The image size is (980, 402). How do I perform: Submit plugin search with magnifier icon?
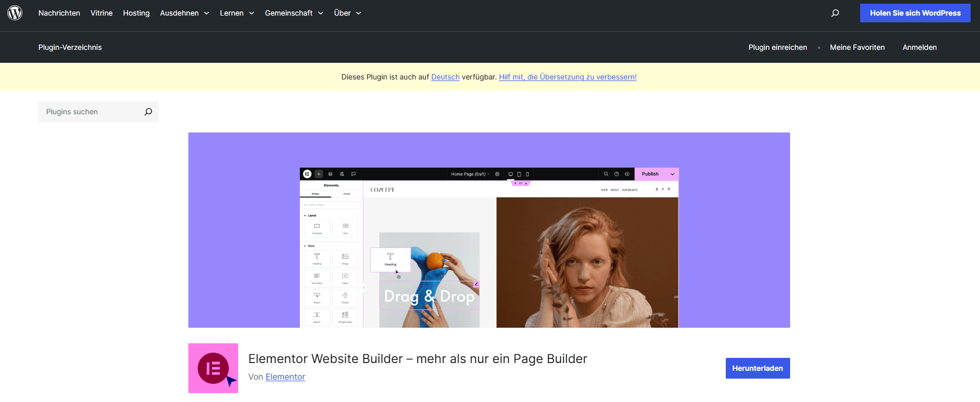pos(148,112)
